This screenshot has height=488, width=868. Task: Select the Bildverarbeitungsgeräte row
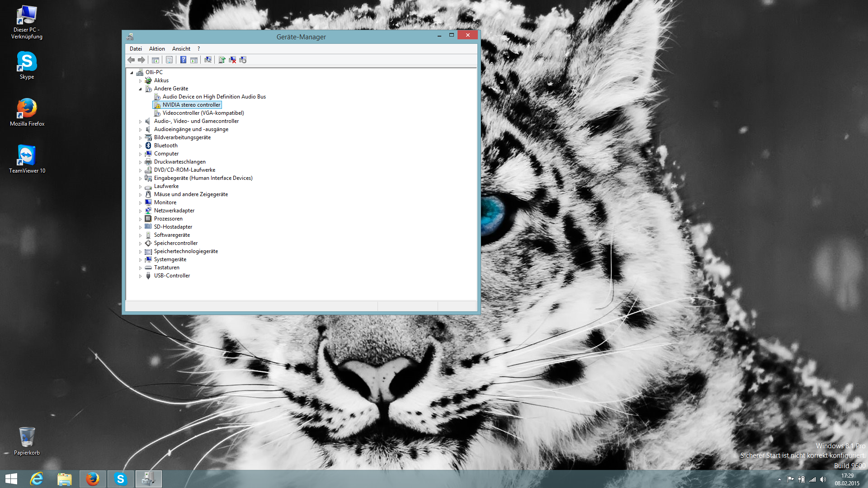[182, 137]
